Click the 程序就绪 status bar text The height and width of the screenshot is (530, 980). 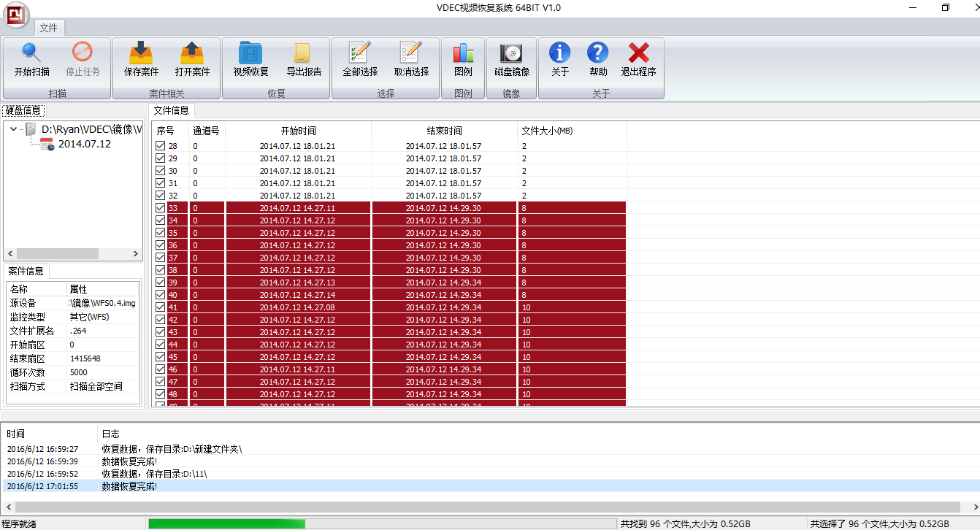point(19,524)
